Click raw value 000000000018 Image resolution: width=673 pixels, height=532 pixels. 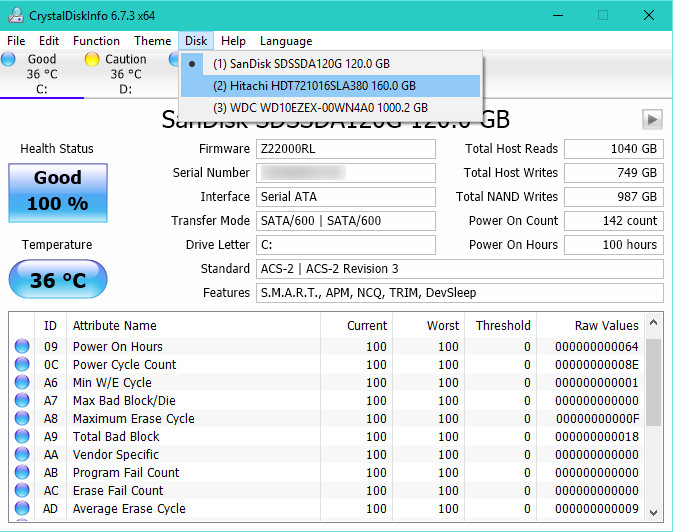pyautogui.click(x=597, y=437)
